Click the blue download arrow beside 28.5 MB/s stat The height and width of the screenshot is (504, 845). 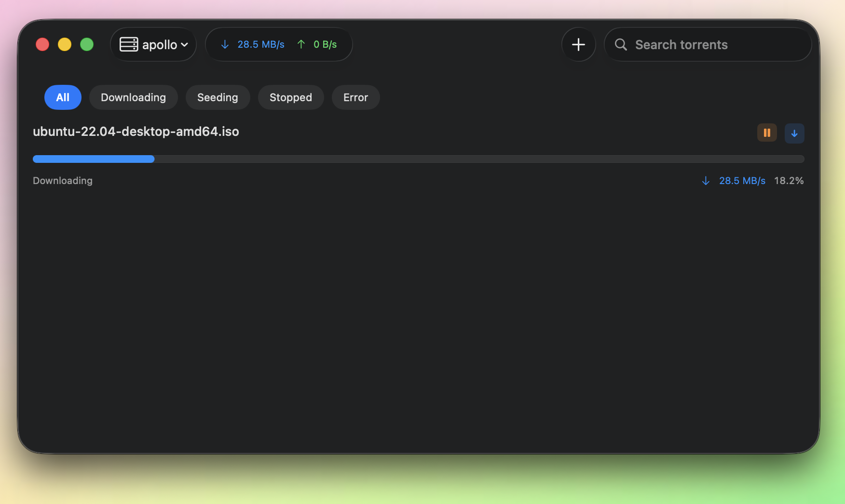[706, 181]
